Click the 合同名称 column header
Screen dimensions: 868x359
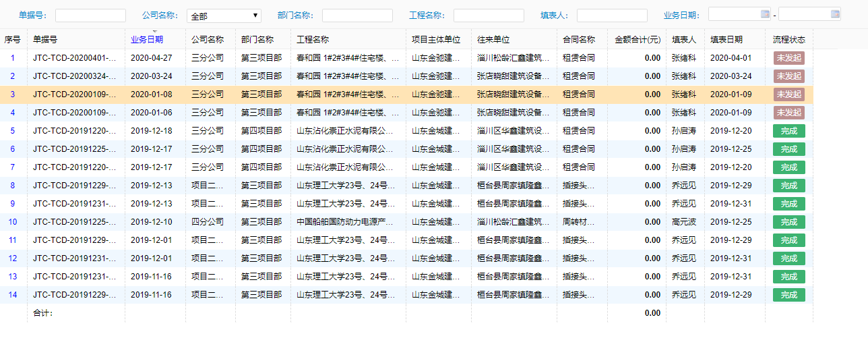point(579,40)
